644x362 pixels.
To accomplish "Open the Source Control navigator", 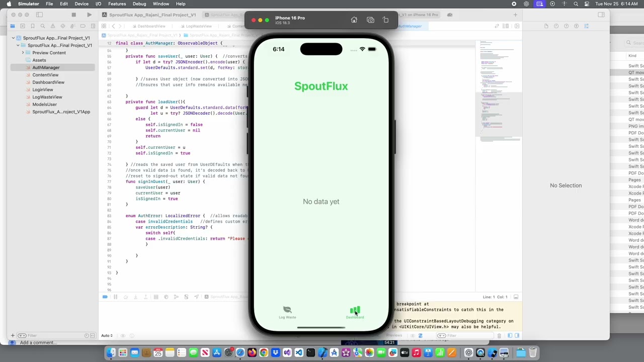I will click(23, 26).
